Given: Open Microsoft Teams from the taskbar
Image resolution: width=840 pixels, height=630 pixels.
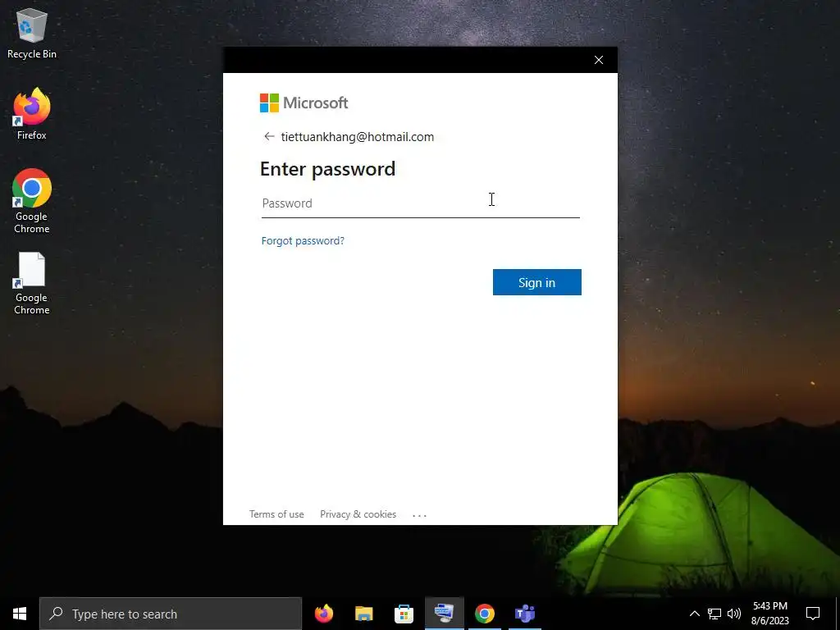Looking at the screenshot, I should 524,614.
